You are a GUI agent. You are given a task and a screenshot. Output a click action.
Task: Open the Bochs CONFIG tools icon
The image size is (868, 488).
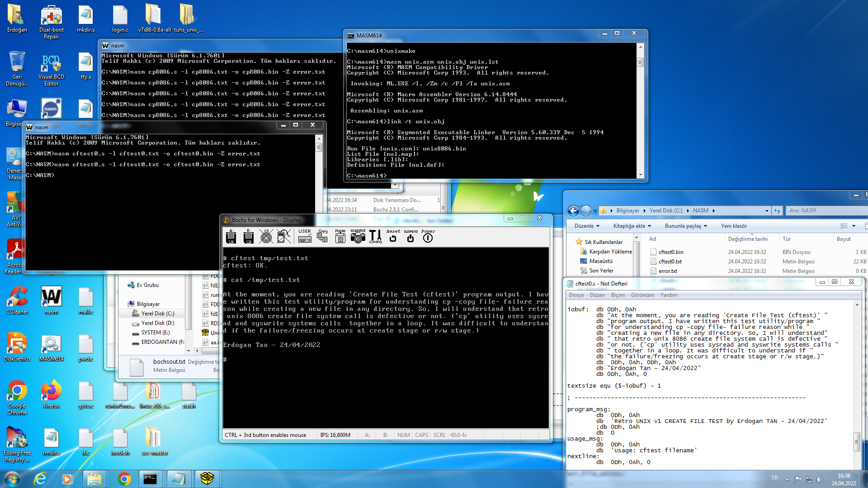(x=375, y=236)
